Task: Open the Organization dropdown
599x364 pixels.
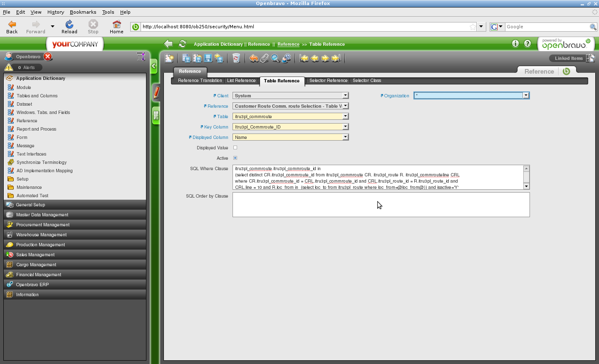Action: 526,96
